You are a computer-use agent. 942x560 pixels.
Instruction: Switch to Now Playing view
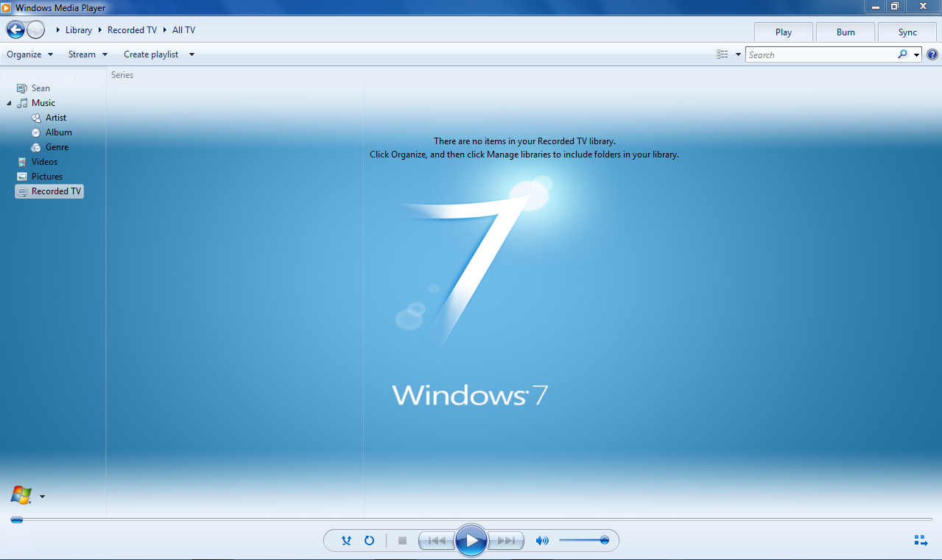[921, 541]
